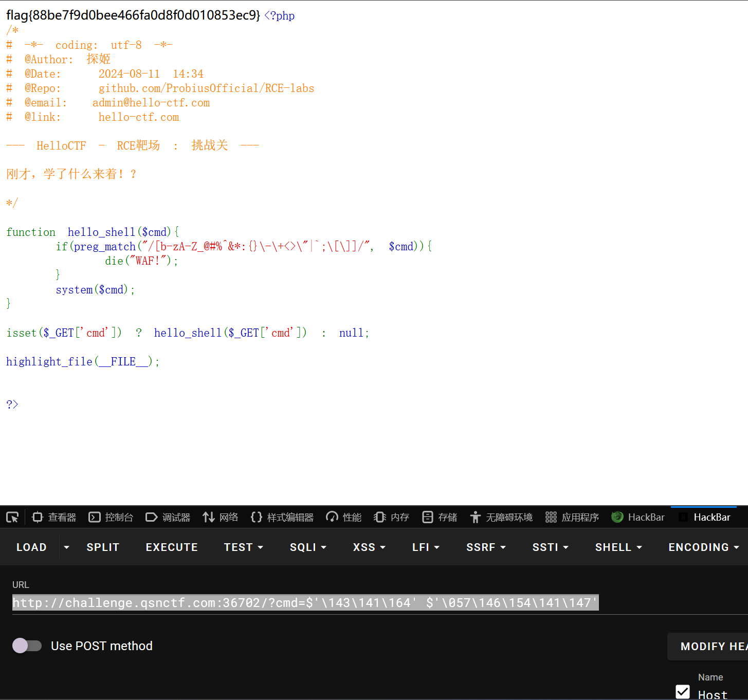Click the URL label above the input
This screenshot has width=748, height=700.
21,585
